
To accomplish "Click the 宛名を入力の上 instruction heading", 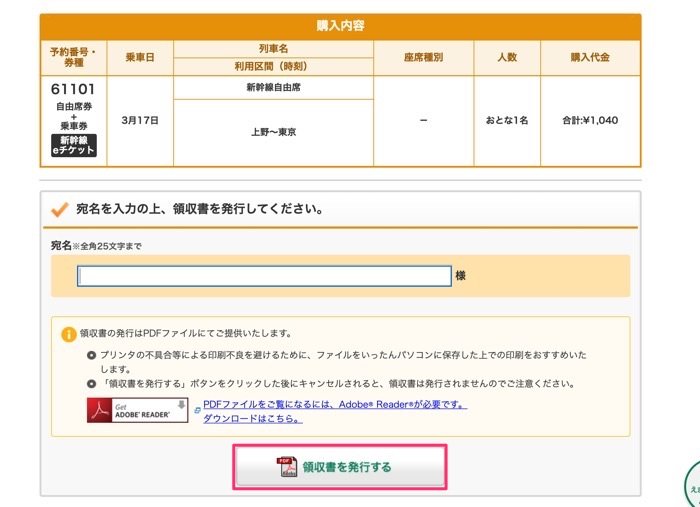I will click(x=200, y=209).
